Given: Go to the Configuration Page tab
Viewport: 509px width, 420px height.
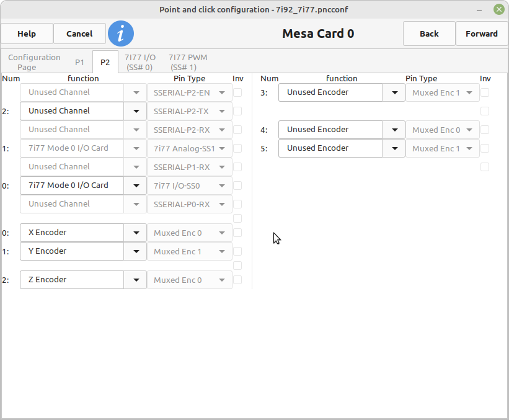Looking at the screenshot, I should tap(34, 62).
